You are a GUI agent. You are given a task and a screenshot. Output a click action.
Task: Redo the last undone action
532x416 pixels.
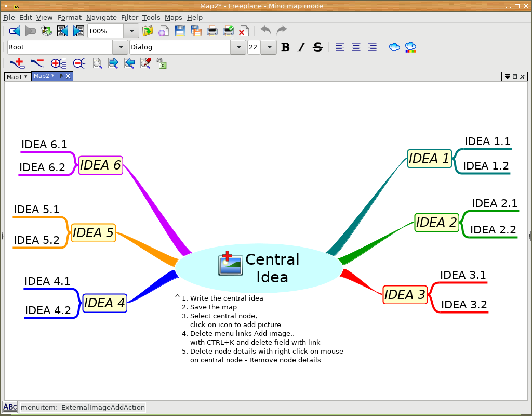click(282, 31)
